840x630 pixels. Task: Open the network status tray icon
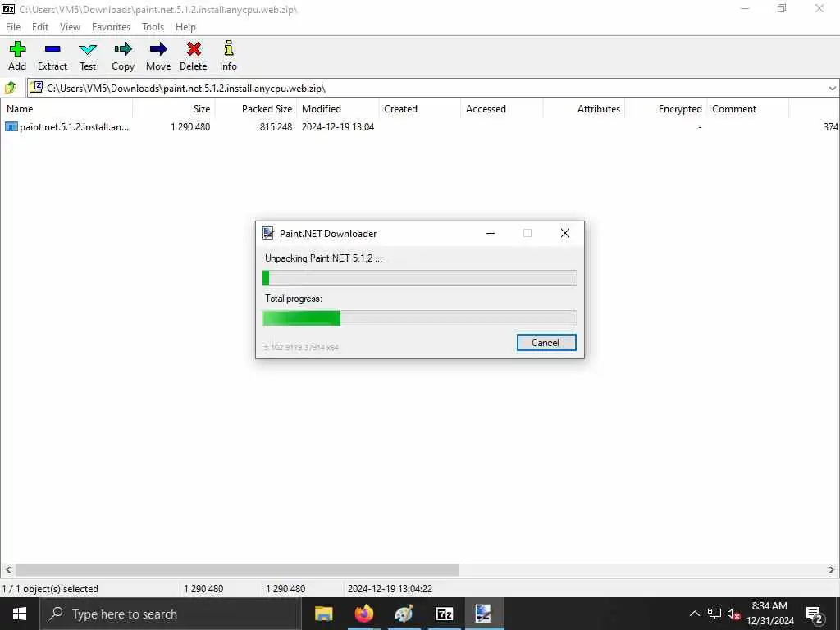coord(714,614)
